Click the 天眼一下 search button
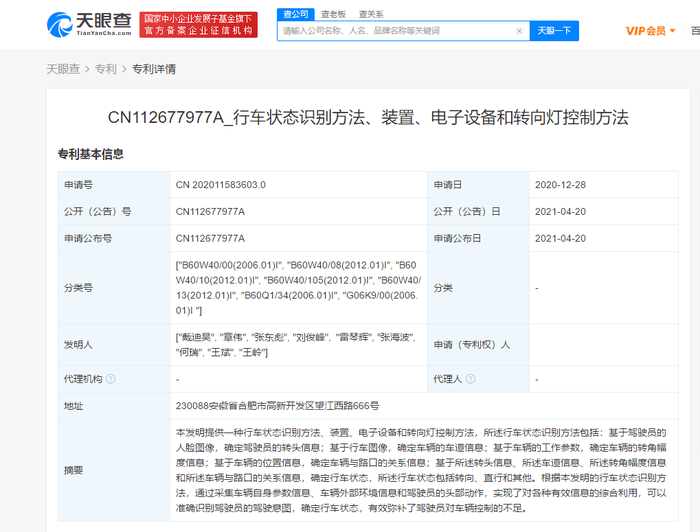700x532 pixels. pos(554,31)
